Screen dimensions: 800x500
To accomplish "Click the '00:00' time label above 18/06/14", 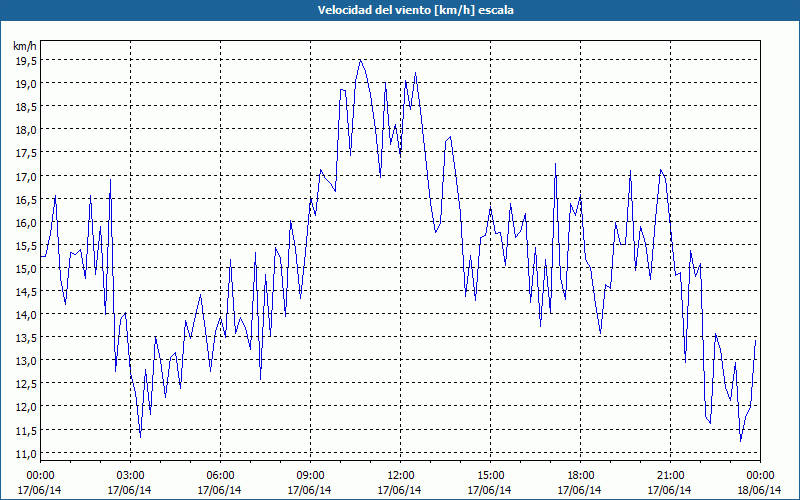I will coord(760,476).
